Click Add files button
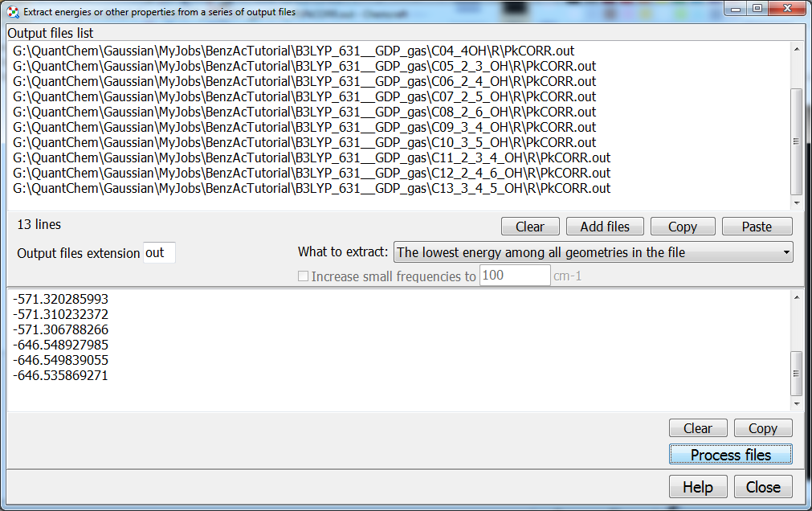Screen dimensions: 812x511 coord(605,227)
